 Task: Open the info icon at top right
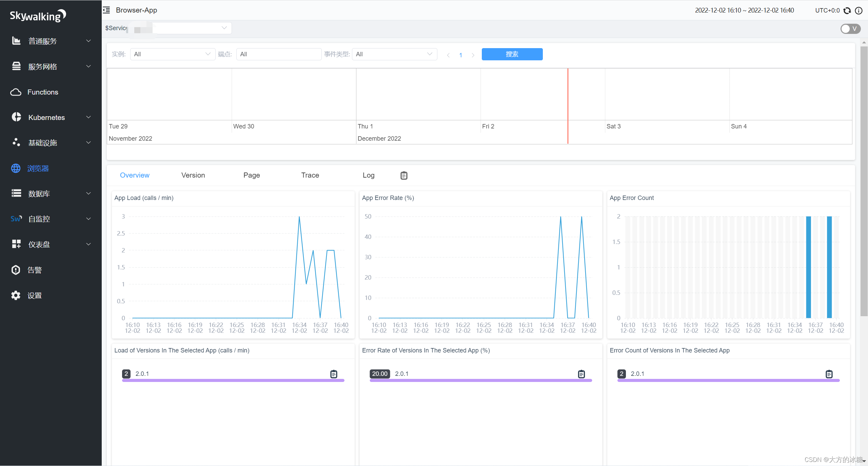point(859,11)
